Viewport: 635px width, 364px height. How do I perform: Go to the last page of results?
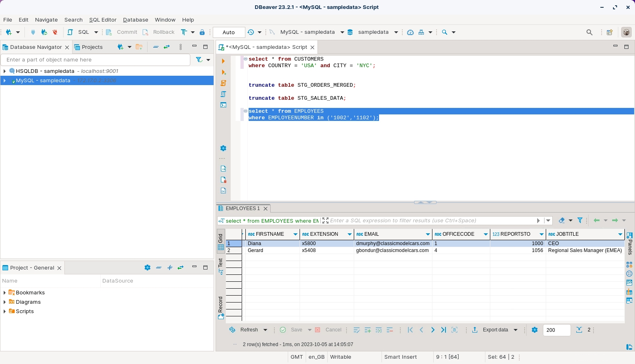pyautogui.click(x=443, y=330)
